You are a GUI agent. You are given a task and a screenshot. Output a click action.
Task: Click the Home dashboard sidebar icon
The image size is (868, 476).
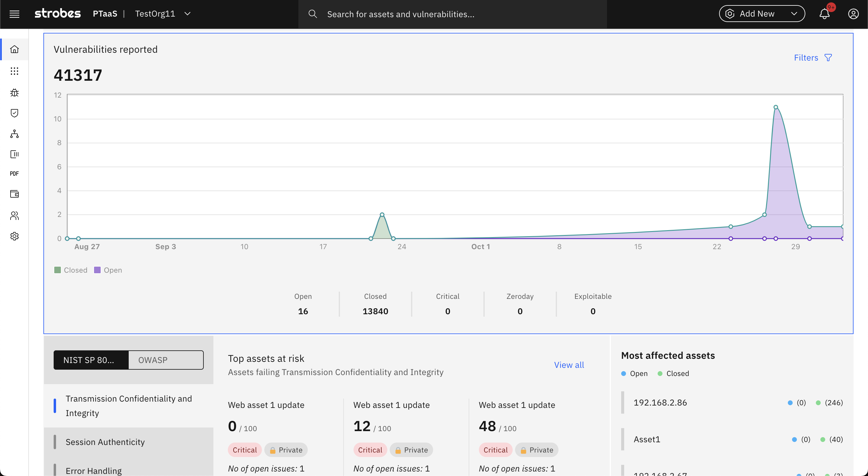pyautogui.click(x=14, y=49)
